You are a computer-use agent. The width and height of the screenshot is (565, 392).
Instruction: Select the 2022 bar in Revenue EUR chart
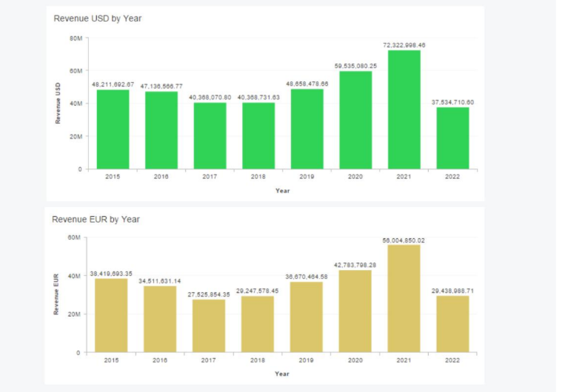(452, 324)
